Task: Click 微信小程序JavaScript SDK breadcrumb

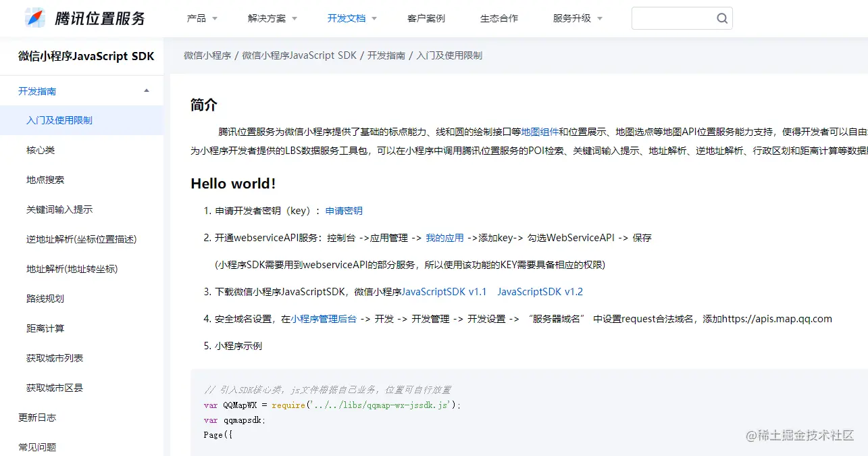Action: (299, 55)
